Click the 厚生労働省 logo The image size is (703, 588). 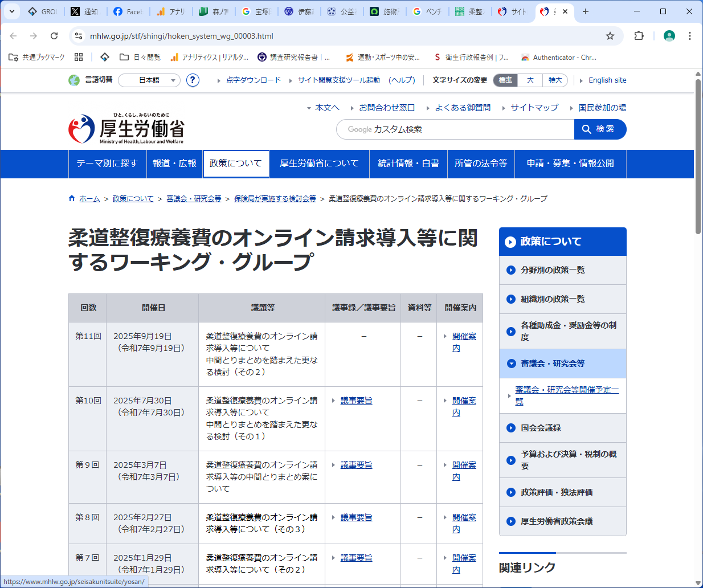[126, 129]
